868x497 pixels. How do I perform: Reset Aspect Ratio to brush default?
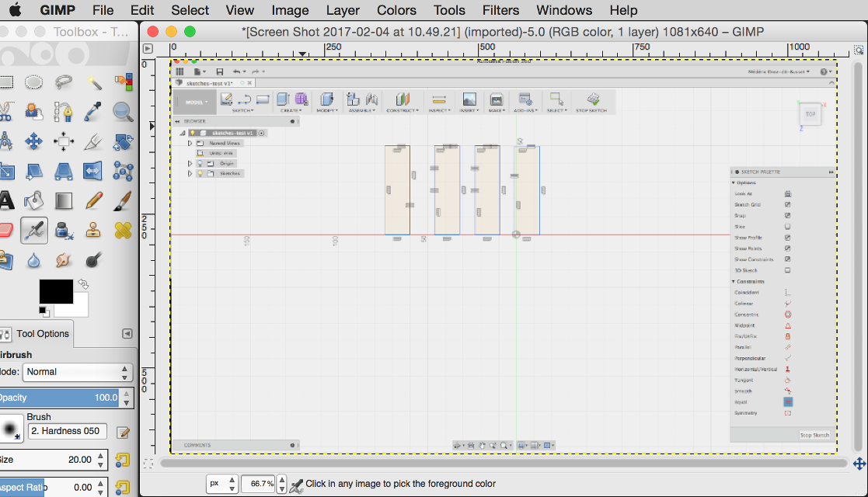coord(122,488)
